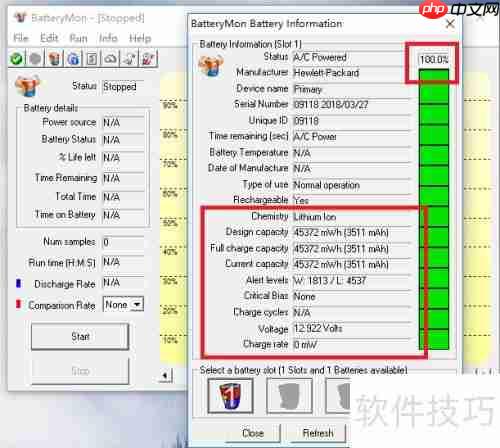Image resolution: width=500 pixels, height=448 pixels.
Task: Open the Run menu
Action: [78, 38]
